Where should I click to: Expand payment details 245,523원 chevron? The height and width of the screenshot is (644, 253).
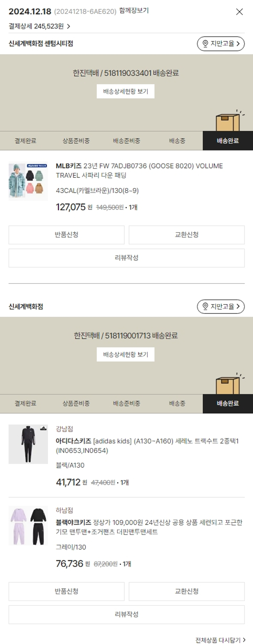[x=68, y=26]
